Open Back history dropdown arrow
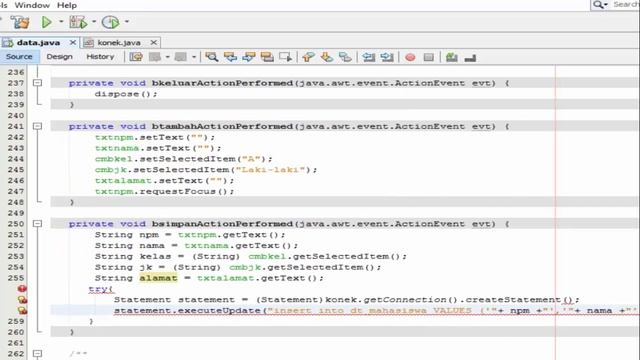 pos(167,57)
